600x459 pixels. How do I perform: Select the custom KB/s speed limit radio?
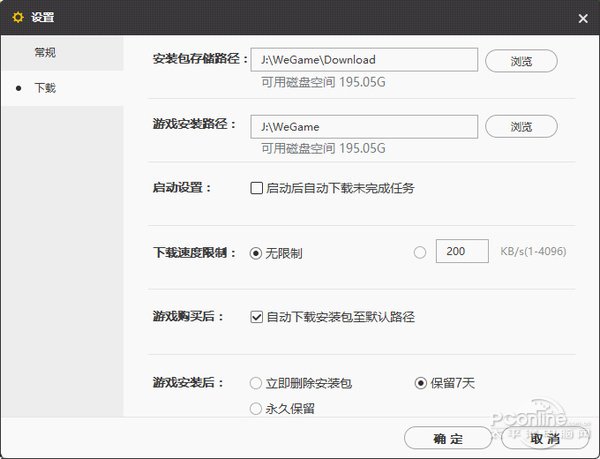(420, 252)
